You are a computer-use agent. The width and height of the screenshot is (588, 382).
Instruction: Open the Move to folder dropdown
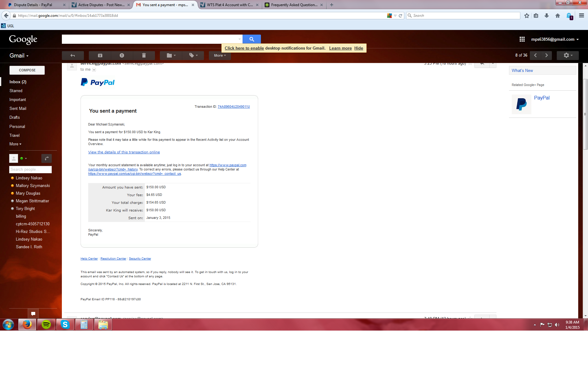pyautogui.click(x=171, y=55)
